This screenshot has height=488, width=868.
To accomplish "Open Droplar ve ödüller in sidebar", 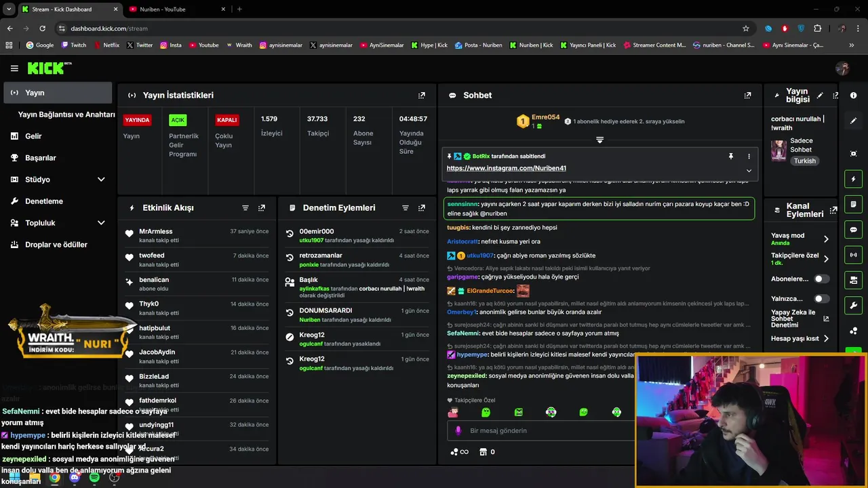I will coord(58,245).
